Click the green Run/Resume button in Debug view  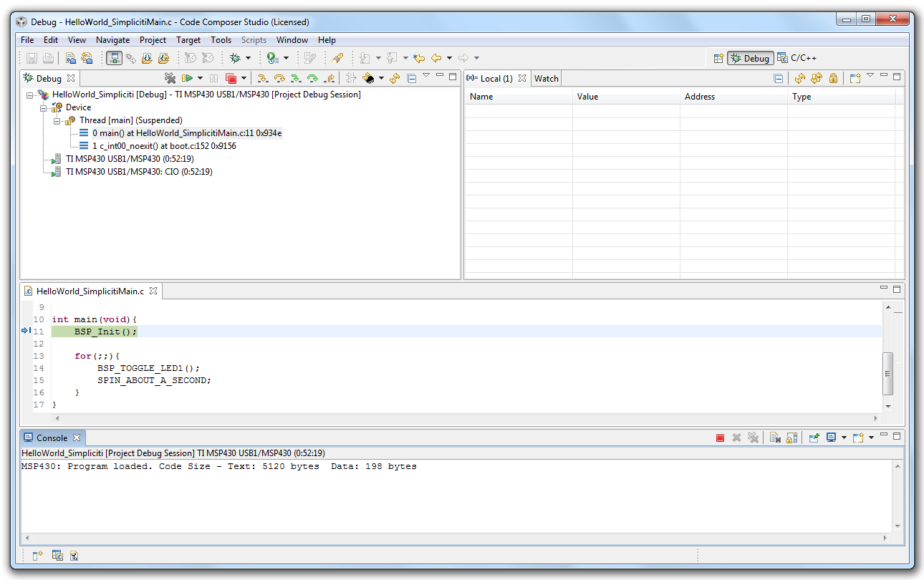coord(188,78)
